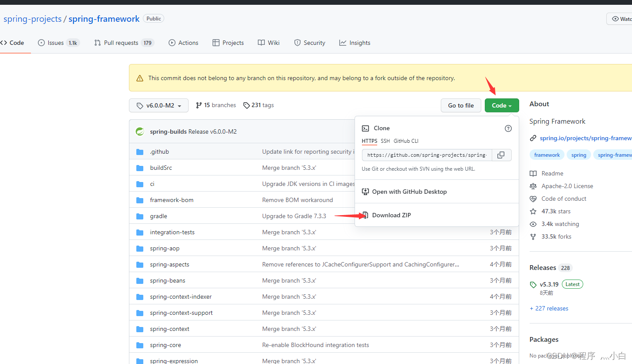This screenshot has width=632, height=364.
Task: Click the ci folder icon
Action: (x=140, y=184)
